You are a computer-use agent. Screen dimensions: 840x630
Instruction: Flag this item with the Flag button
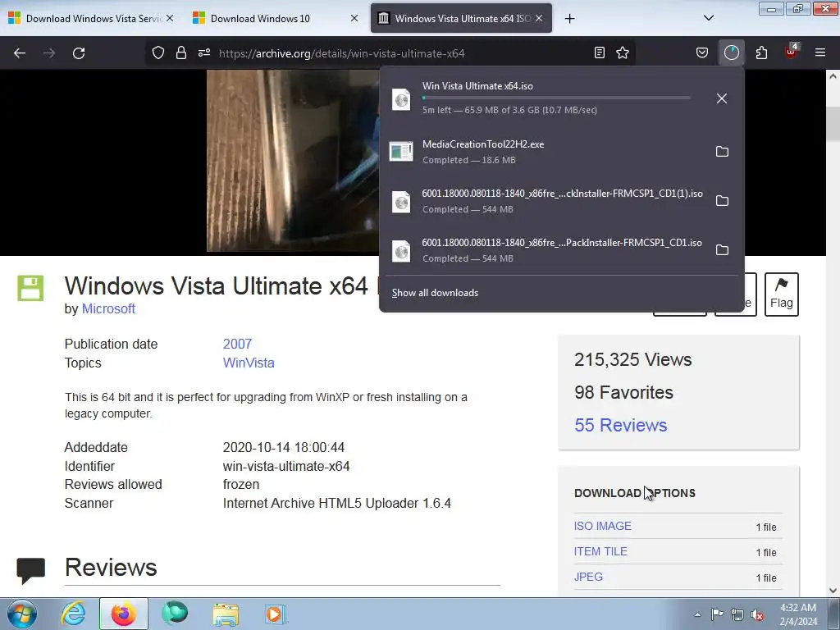(x=782, y=294)
